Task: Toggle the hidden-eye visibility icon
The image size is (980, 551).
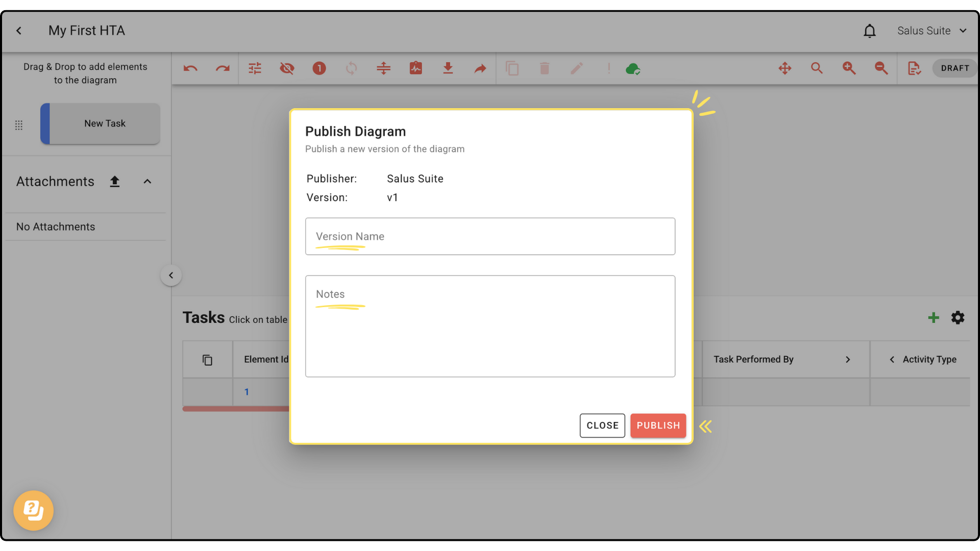Action: point(287,68)
